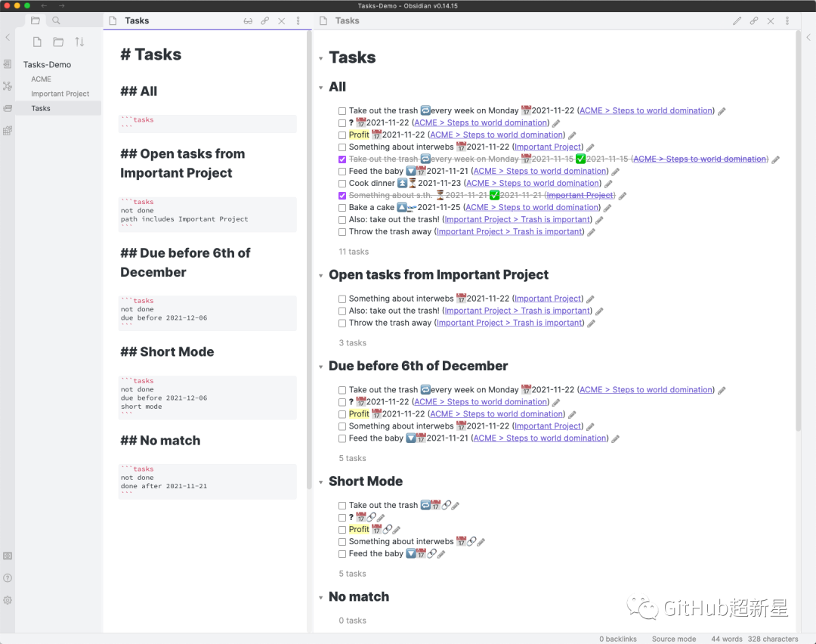Check the 'Profit' task in the All section
The height and width of the screenshot is (644, 816).
pyautogui.click(x=342, y=135)
